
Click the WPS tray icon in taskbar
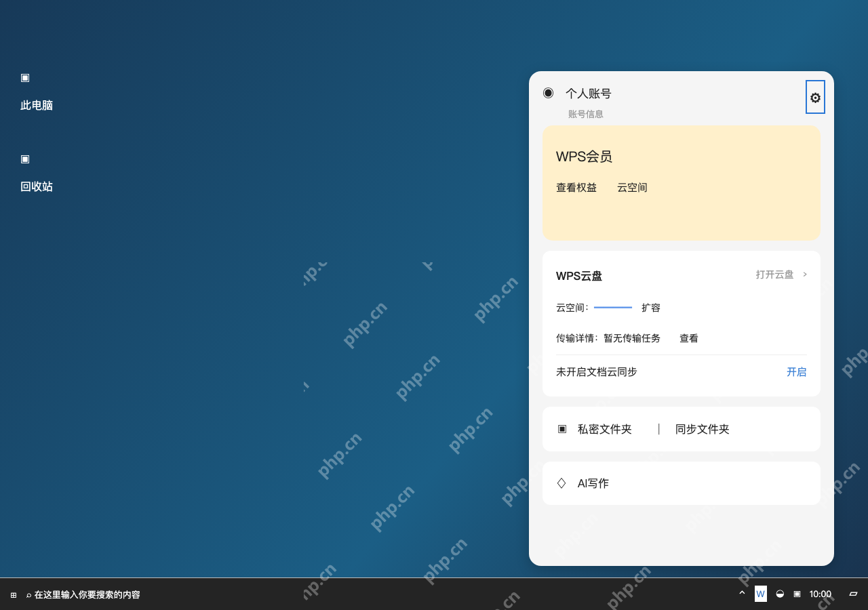click(x=761, y=594)
